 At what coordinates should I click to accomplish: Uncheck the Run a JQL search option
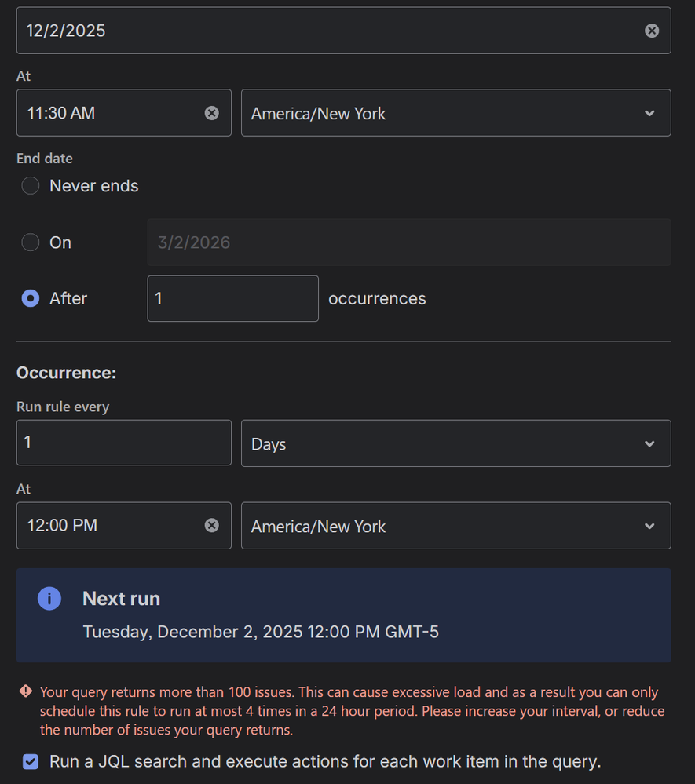click(x=30, y=760)
